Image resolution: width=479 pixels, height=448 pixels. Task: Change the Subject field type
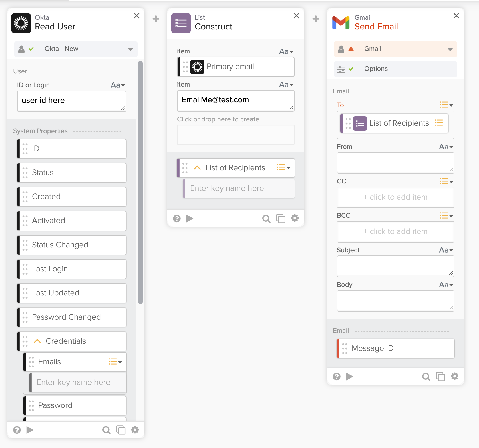(446, 250)
